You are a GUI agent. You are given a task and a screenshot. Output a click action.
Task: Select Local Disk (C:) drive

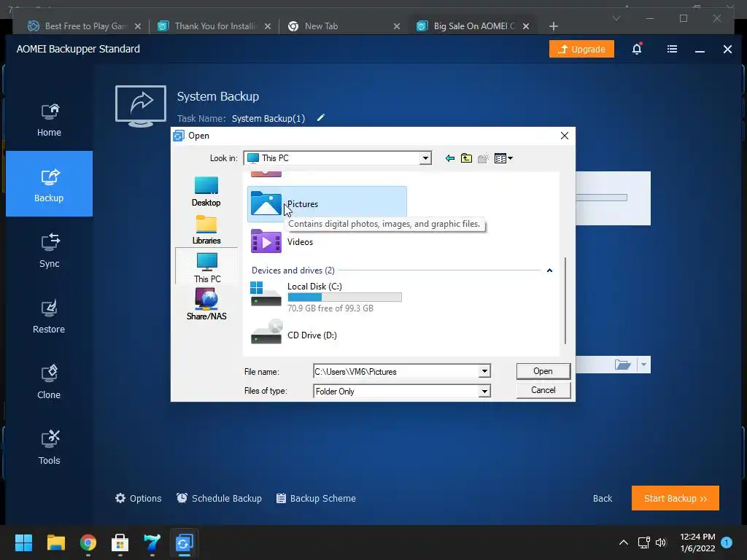tap(326, 296)
